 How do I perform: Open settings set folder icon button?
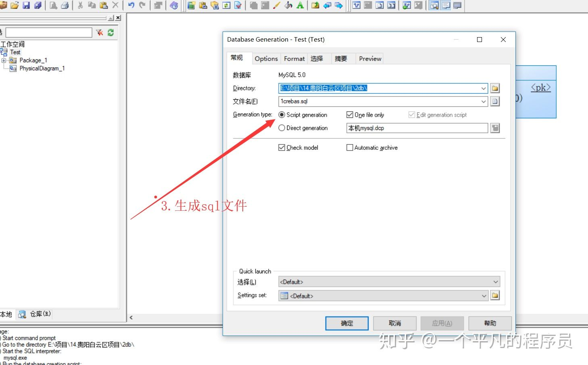(495, 296)
